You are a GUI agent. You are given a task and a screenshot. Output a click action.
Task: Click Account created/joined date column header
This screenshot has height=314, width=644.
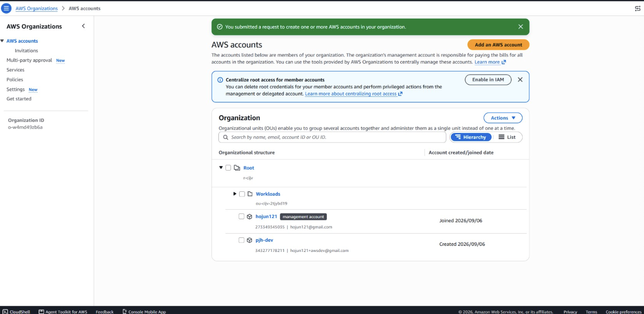click(461, 153)
